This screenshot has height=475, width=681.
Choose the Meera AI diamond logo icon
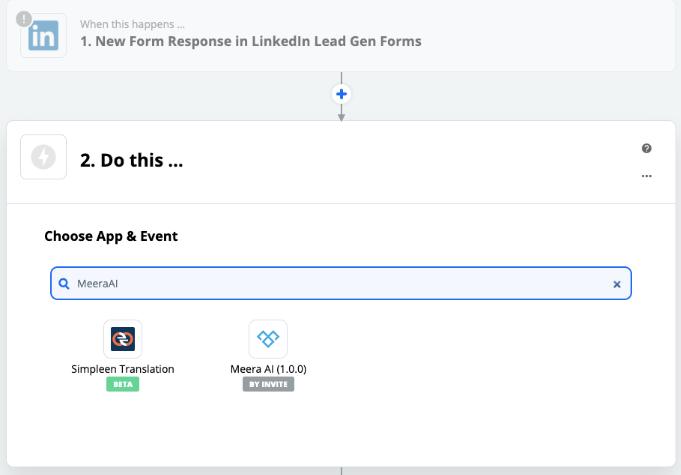[x=268, y=339]
